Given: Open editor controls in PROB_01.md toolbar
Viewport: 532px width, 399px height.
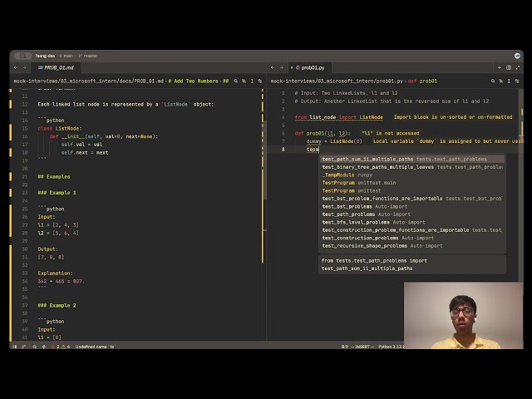Looking at the screenshot, I should (x=260, y=81).
